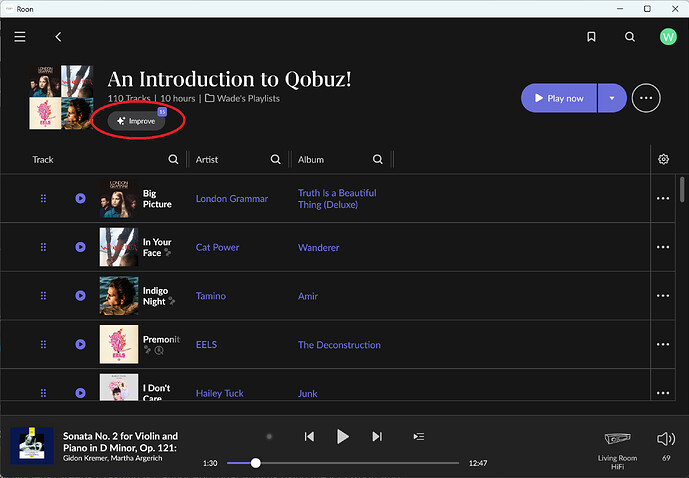Open more options for Hailey Tuck row
Viewport: 689px width, 478px height.
click(x=663, y=393)
